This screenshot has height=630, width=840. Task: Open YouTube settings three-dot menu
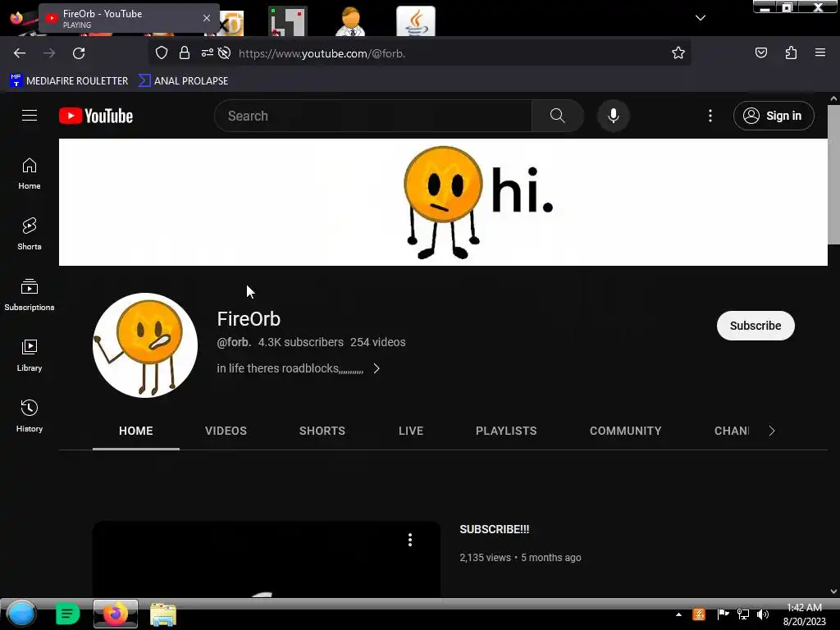tap(710, 116)
